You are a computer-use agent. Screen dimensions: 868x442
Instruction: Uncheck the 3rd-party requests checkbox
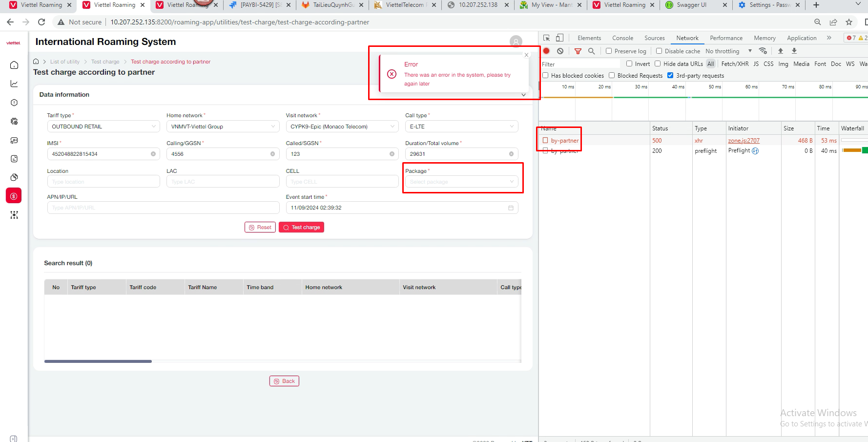pos(670,75)
